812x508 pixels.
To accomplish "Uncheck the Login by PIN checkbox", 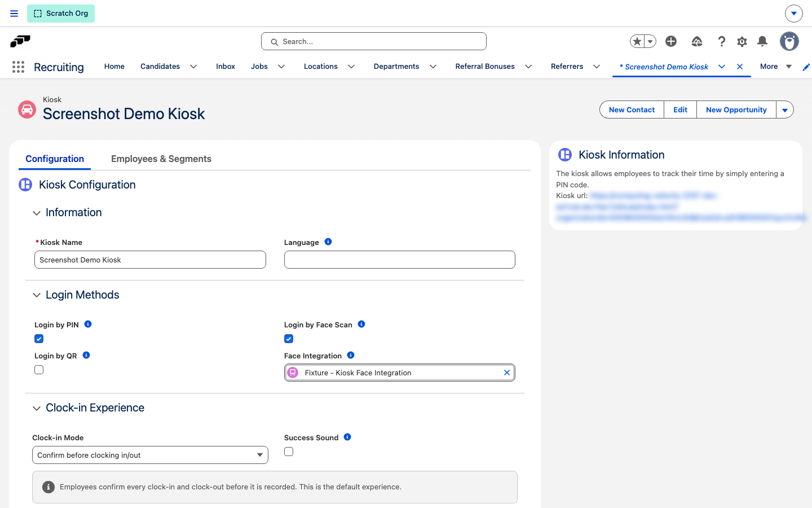I will pos(39,339).
